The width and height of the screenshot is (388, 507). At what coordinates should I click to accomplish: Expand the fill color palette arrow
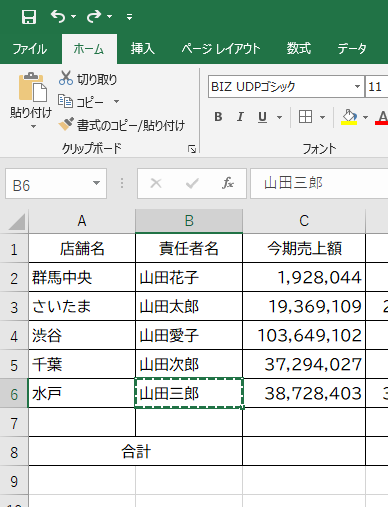tap(365, 117)
